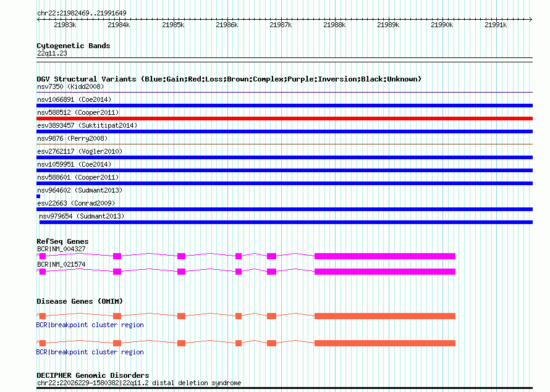This screenshot has width=550, height=392.
Task: Open the esv22663 (Conrad2009) variant label
Action: point(76,203)
